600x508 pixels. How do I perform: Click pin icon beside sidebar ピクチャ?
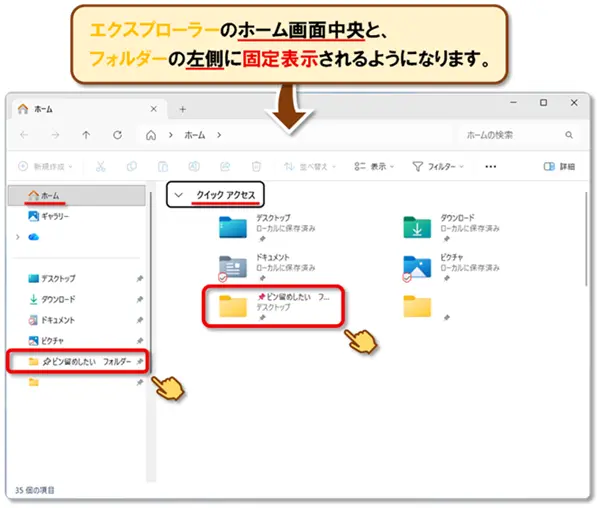(140, 340)
